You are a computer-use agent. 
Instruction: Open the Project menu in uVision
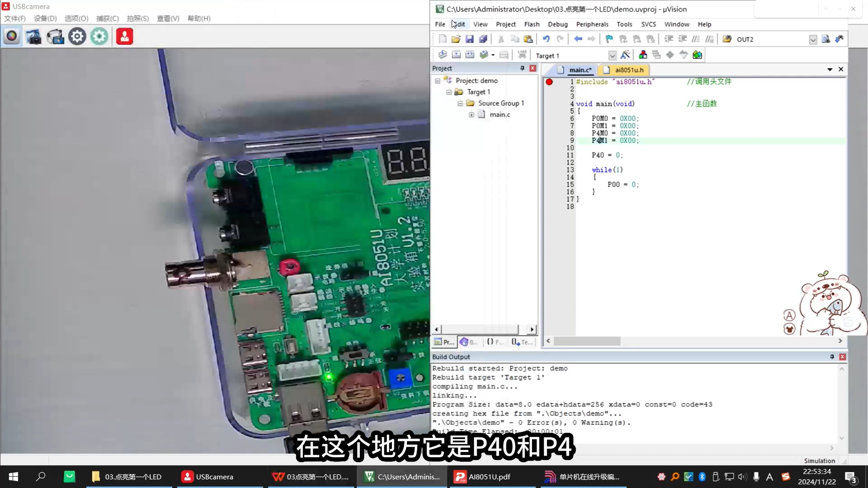(x=506, y=24)
